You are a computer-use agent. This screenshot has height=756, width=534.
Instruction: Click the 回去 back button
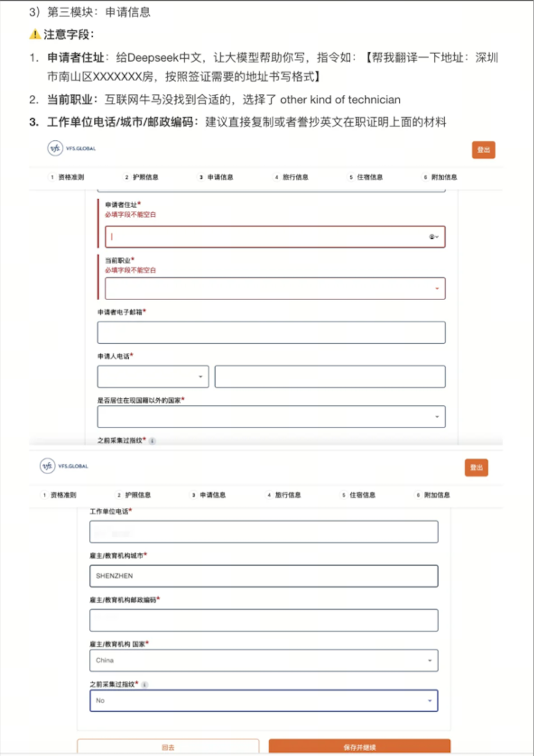169,746
